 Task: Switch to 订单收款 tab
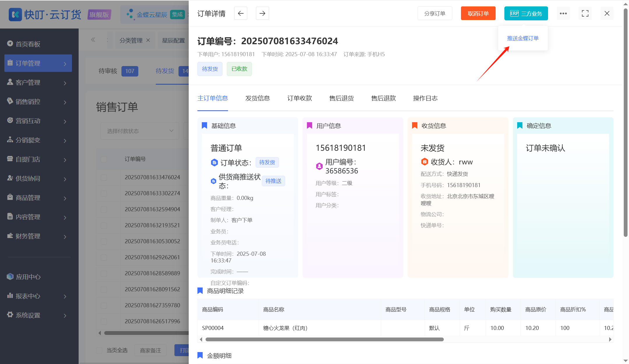coord(300,98)
